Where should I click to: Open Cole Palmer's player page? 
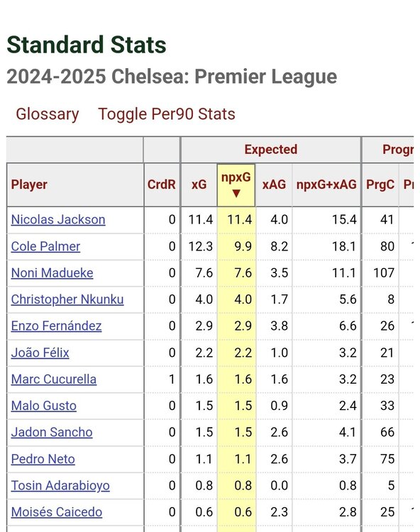45,246
